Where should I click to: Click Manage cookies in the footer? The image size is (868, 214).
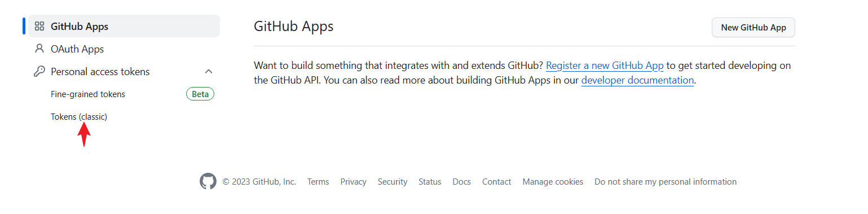coord(553,182)
